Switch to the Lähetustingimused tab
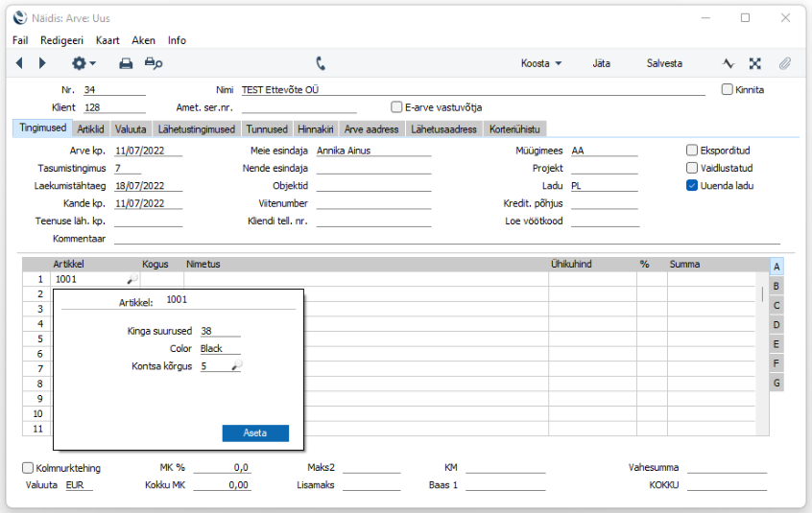This screenshot has height=513, width=812. tap(196, 128)
